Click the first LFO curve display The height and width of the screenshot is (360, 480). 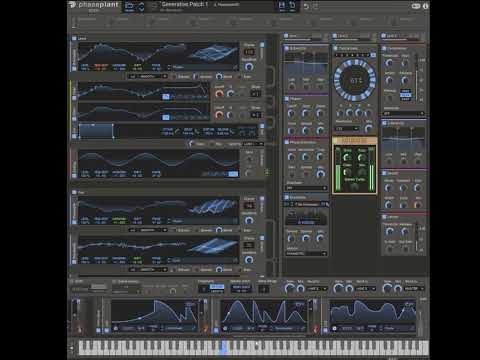pos(154,311)
